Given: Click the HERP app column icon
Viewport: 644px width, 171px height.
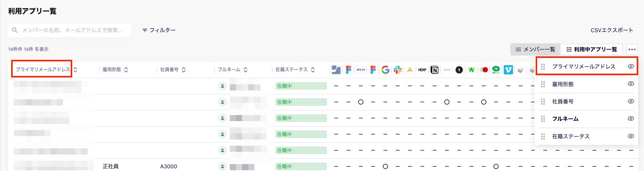Looking at the screenshot, I should pyautogui.click(x=422, y=70).
